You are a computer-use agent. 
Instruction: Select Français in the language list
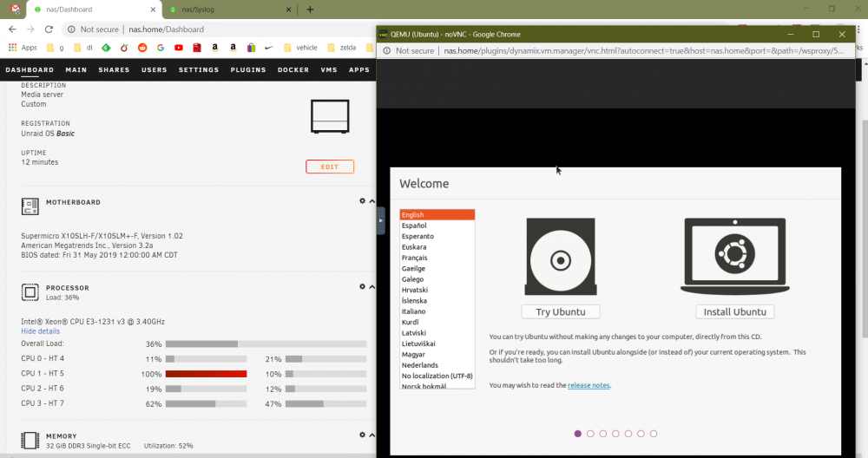click(x=437, y=258)
